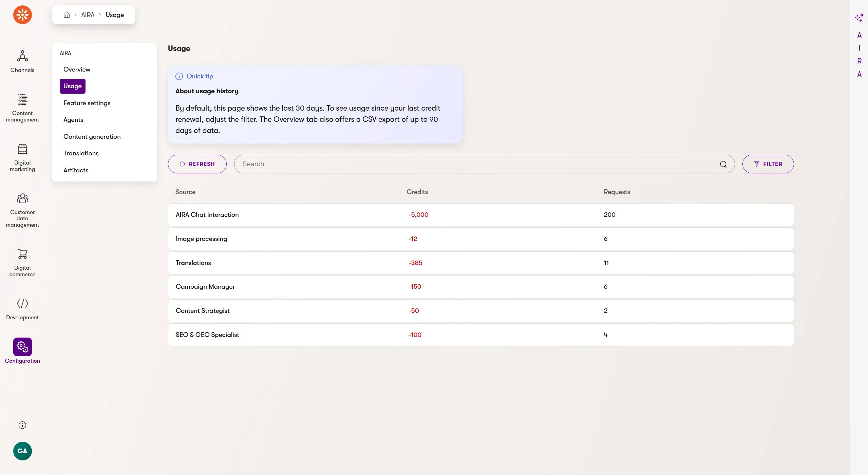Screen dimensions: 868x475
Task: Open the Channels application icon
Action: pos(22,56)
